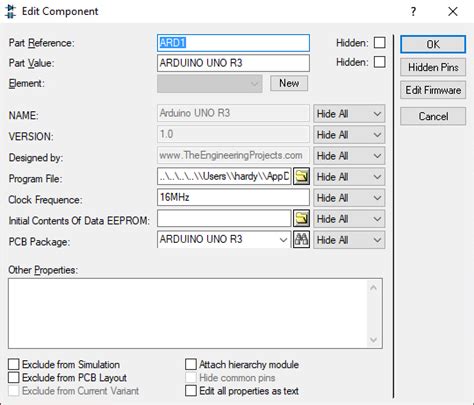474x405 pixels.
Task: Click the Edit Component title bar icon
Action: click(x=11, y=12)
